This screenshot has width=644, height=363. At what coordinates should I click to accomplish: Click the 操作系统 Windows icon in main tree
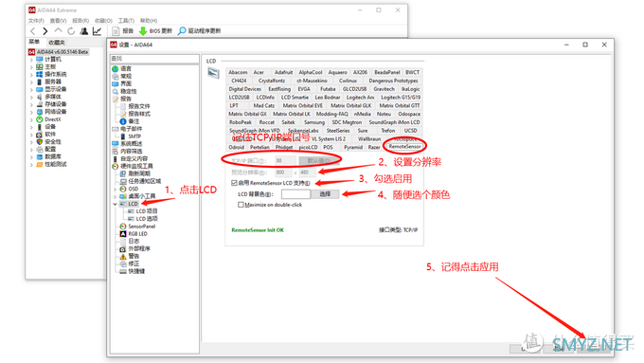(x=40, y=74)
